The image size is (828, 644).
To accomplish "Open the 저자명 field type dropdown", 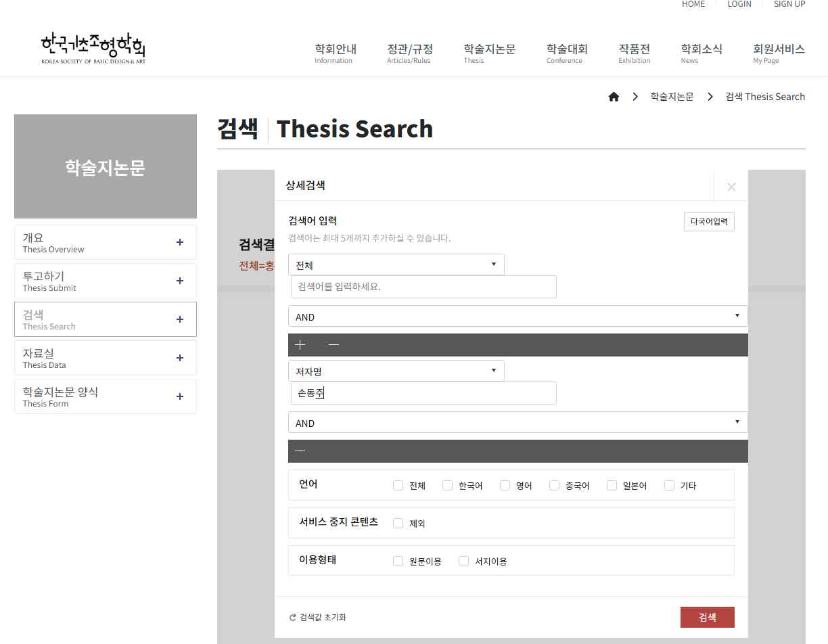I will pos(396,371).
